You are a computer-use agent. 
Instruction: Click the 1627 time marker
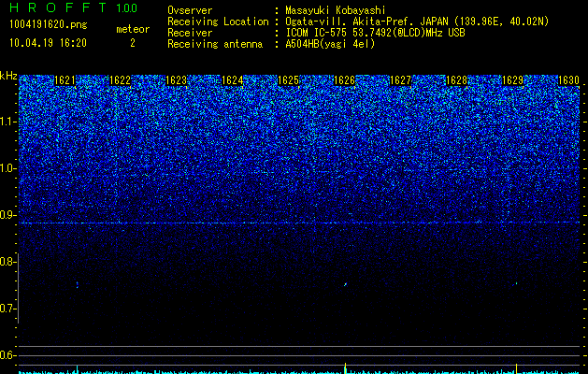pos(400,80)
